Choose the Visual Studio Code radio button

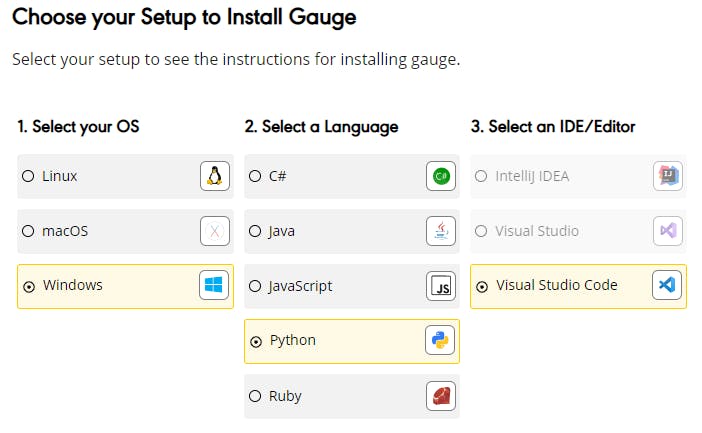point(482,286)
